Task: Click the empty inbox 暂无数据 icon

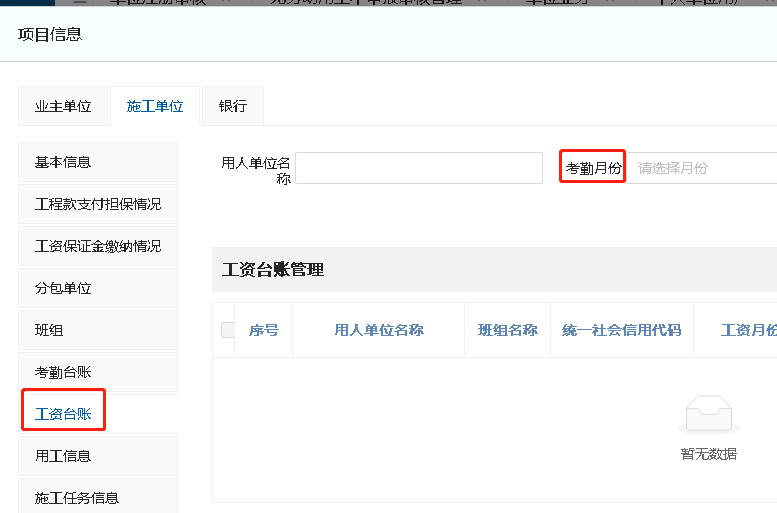Action: (x=709, y=414)
